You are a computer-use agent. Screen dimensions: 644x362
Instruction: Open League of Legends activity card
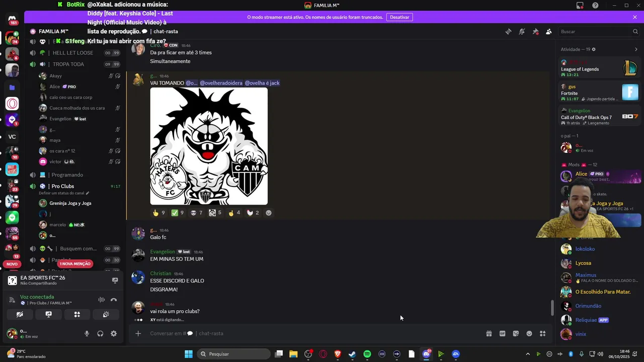pyautogui.click(x=600, y=68)
